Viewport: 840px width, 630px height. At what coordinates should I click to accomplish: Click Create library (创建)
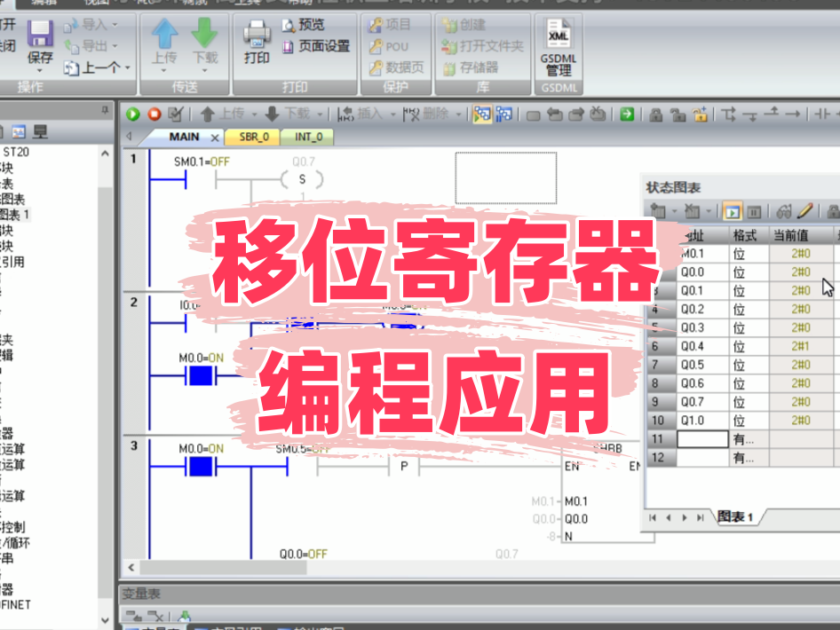coord(464,25)
